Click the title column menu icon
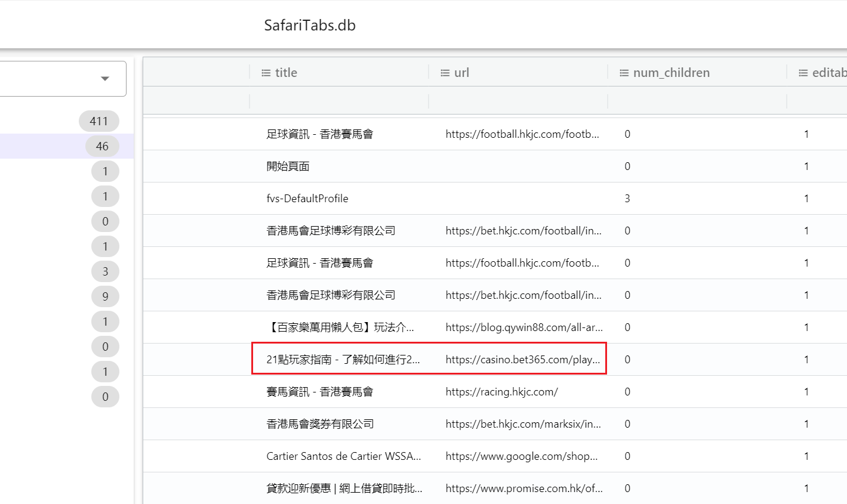The height and width of the screenshot is (504, 847). (x=266, y=73)
